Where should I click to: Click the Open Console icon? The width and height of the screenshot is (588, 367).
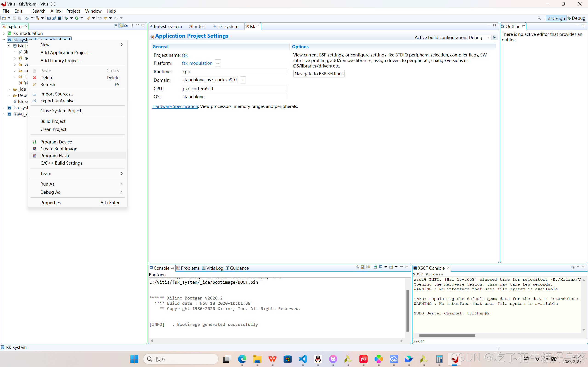391,267
